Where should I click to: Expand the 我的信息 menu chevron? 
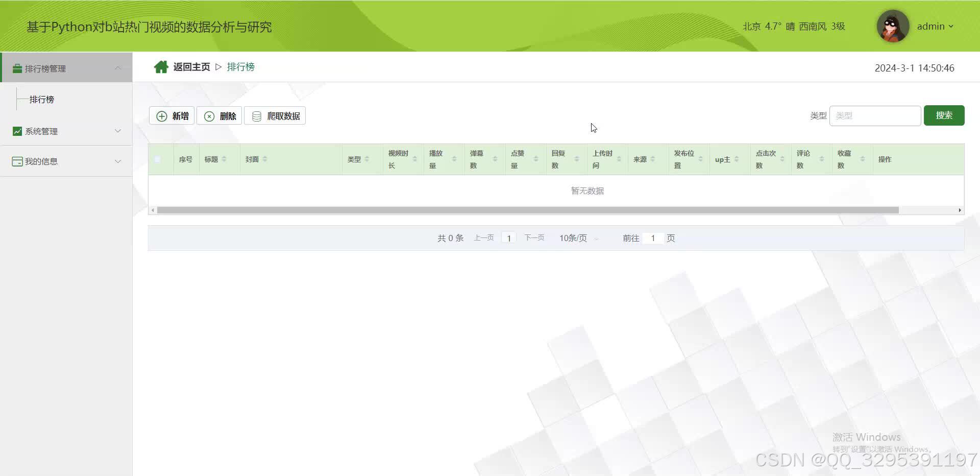[118, 161]
